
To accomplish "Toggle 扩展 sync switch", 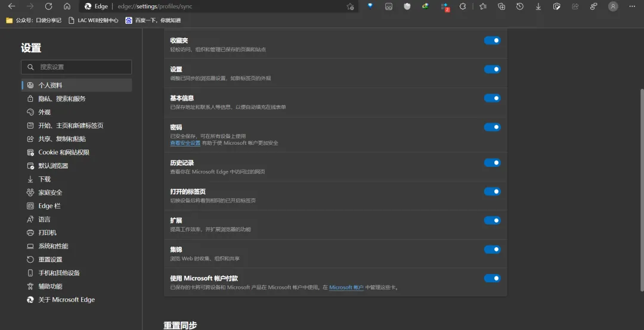I will 492,220.
